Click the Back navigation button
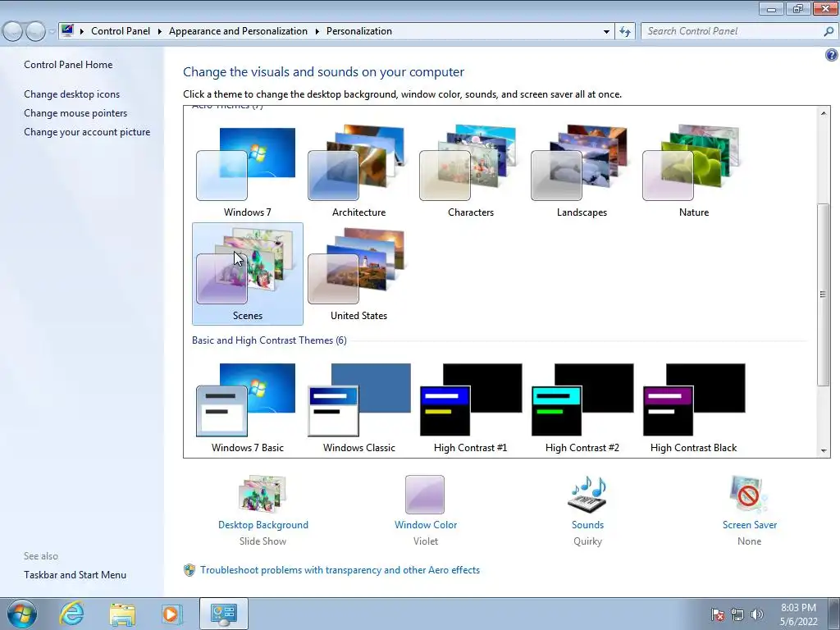The image size is (840, 630). (13, 31)
